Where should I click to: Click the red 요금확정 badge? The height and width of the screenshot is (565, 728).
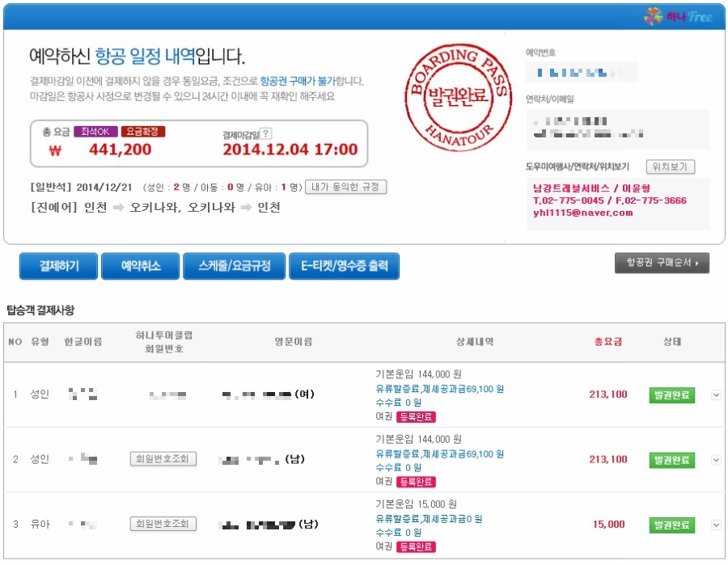click(142, 132)
